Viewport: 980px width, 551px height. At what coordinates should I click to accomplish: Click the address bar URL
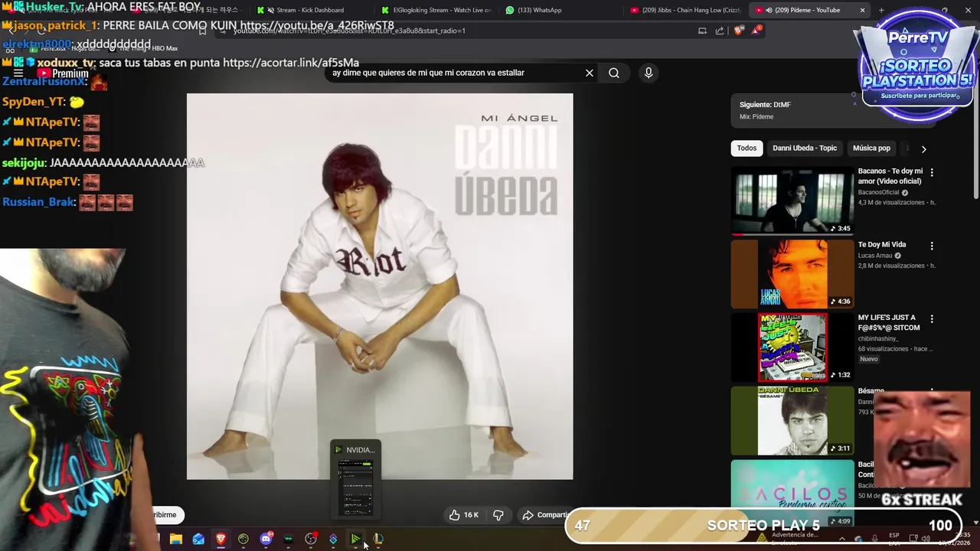point(349,31)
